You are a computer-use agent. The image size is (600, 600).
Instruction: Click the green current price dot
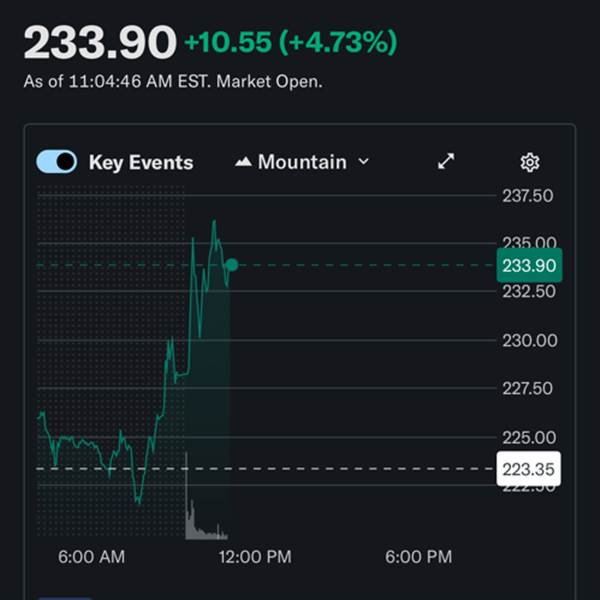(232, 265)
